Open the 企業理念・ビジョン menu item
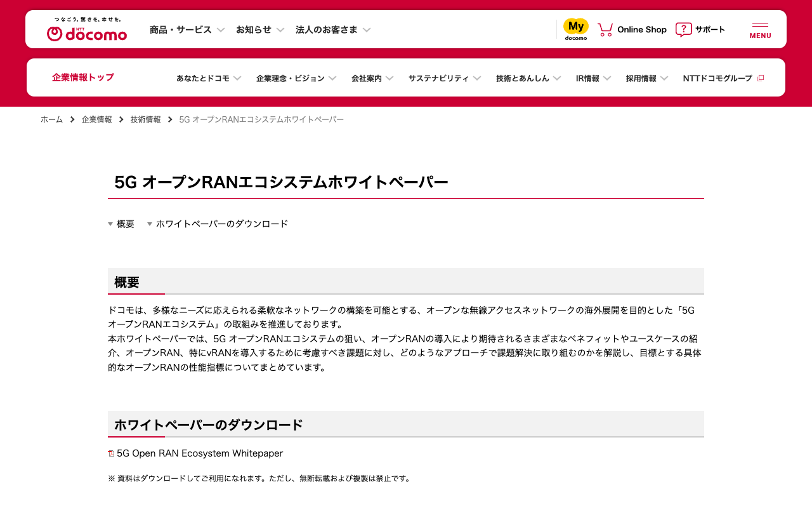The height and width of the screenshot is (508, 812). point(291,78)
